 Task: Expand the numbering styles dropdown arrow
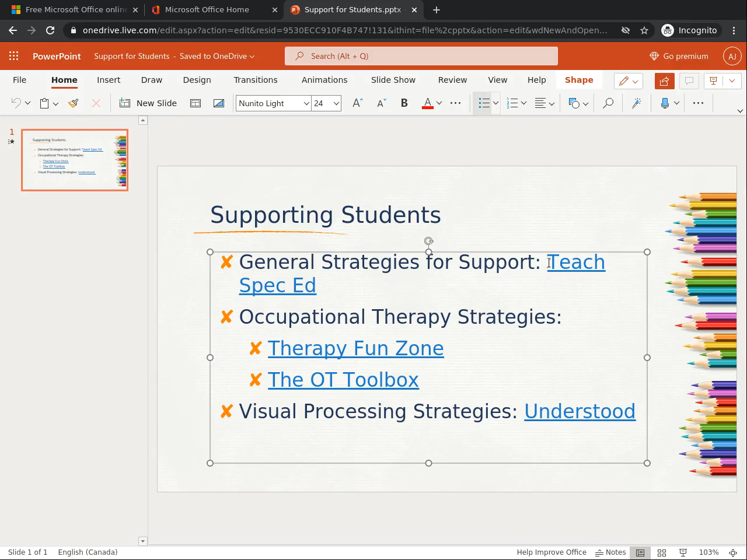523,103
